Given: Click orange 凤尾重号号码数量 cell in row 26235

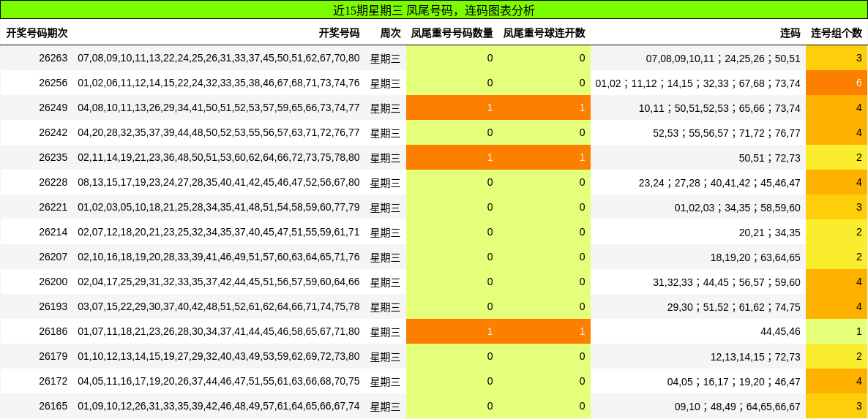Looking at the screenshot, I should (x=452, y=157).
